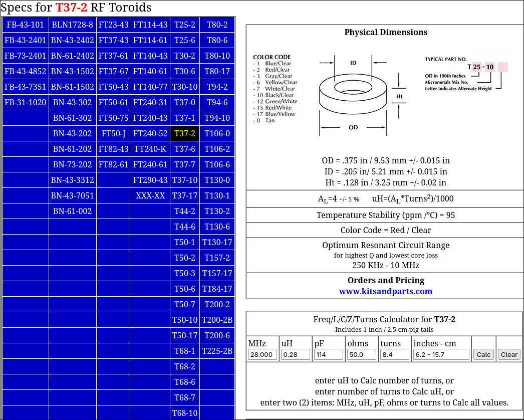Select the T225-2B toroid link

pos(217,351)
